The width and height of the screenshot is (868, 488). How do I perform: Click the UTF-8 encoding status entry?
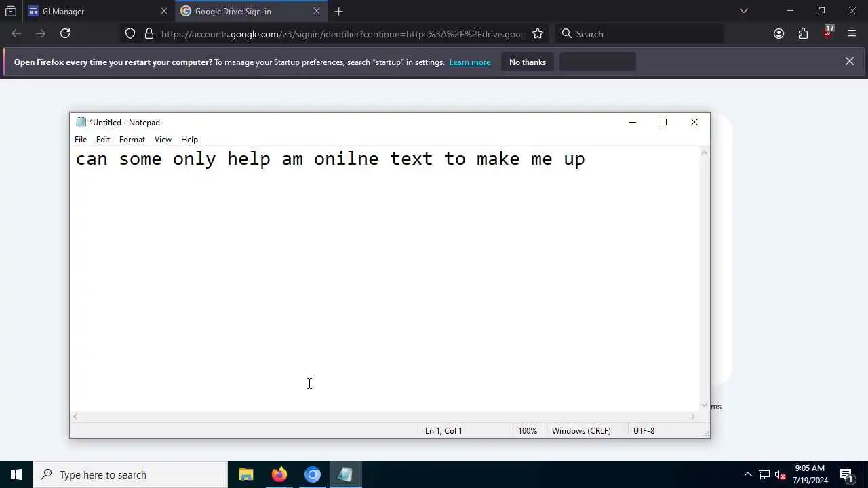tap(644, 430)
